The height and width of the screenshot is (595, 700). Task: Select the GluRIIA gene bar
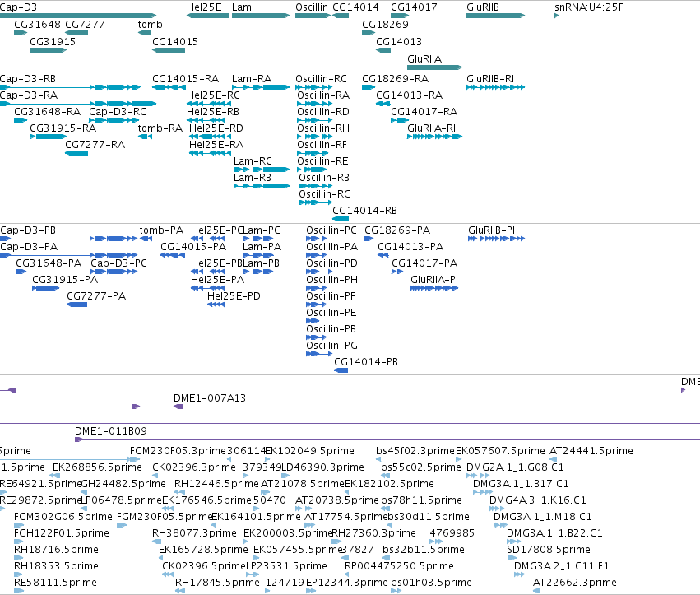click(435, 67)
